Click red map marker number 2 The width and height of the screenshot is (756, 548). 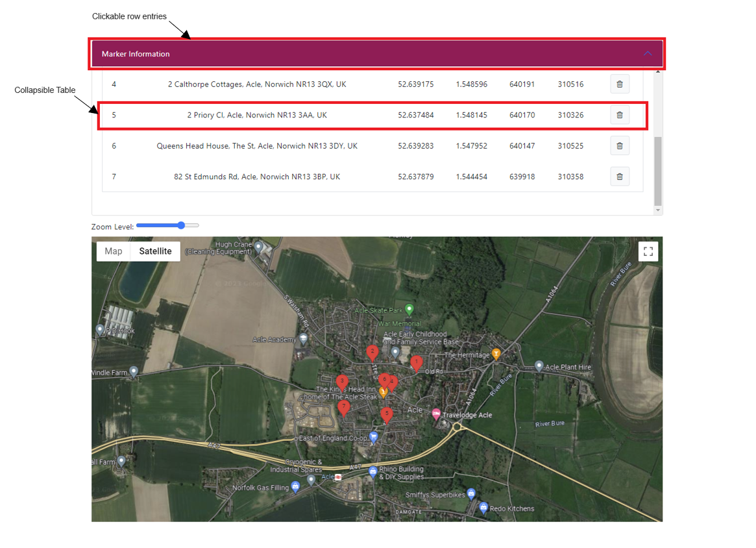(x=372, y=353)
